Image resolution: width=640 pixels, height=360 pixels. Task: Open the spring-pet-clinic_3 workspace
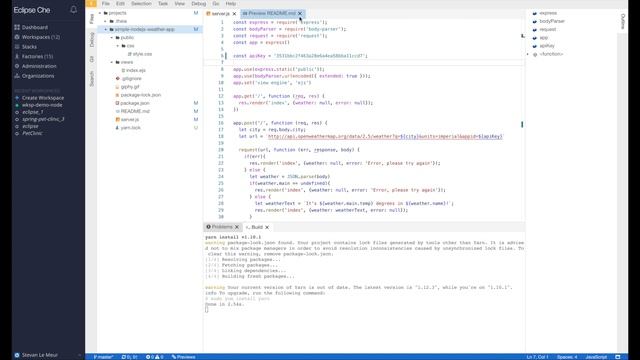tap(43, 119)
